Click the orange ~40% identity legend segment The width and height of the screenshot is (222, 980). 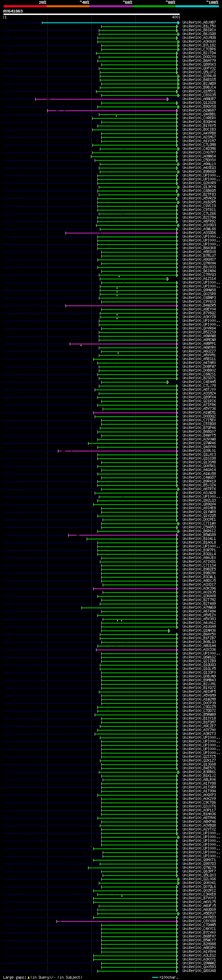click(x=68, y=6)
